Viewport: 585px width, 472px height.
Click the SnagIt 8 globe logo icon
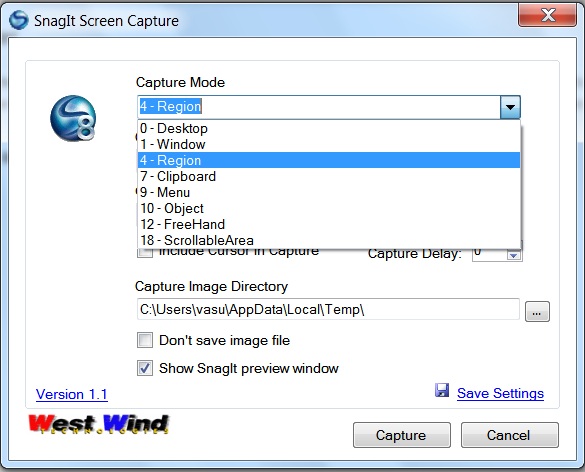point(73,118)
